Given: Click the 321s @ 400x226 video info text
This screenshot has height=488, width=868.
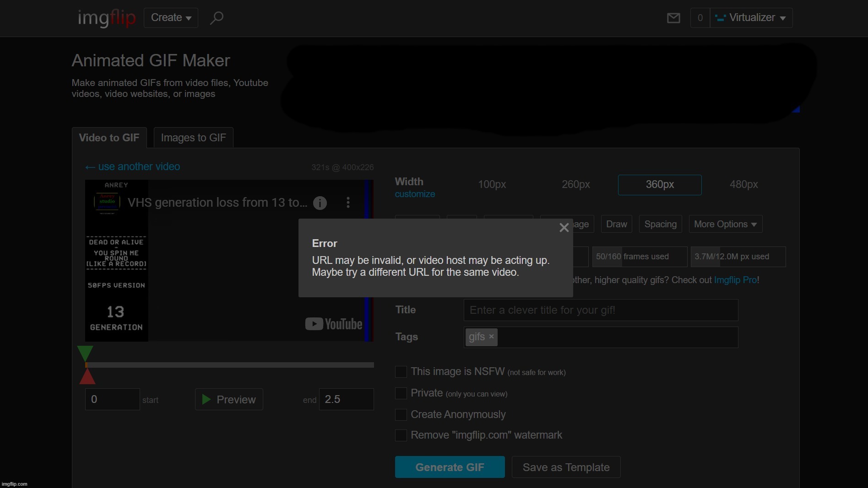Looking at the screenshot, I should click(x=342, y=167).
